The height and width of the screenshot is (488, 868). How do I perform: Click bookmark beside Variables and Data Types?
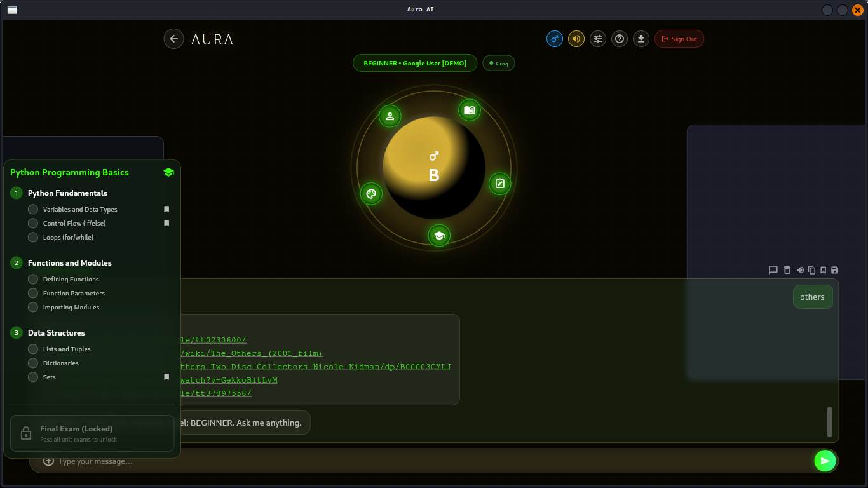click(x=166, y=209)
